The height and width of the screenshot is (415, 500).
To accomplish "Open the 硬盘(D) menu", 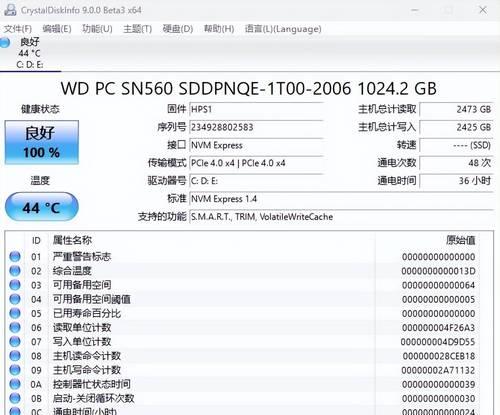I will [x=178, y=29].
